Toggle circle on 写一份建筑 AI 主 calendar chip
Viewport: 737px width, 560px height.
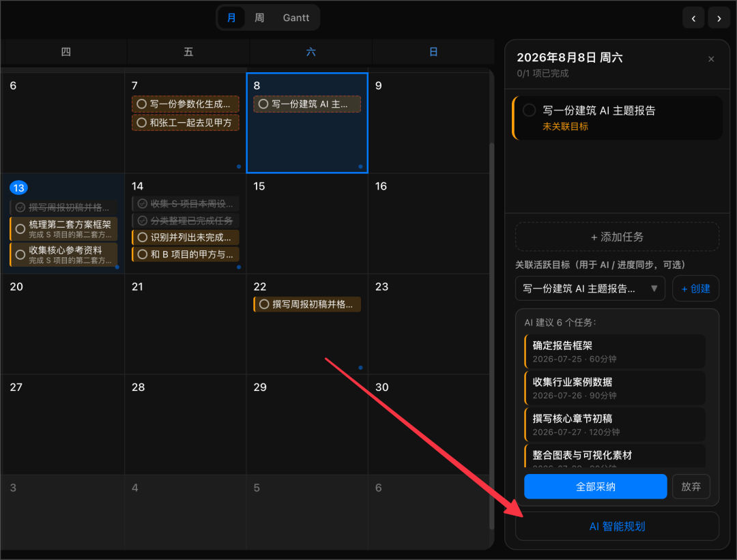[x=263, y=104]
